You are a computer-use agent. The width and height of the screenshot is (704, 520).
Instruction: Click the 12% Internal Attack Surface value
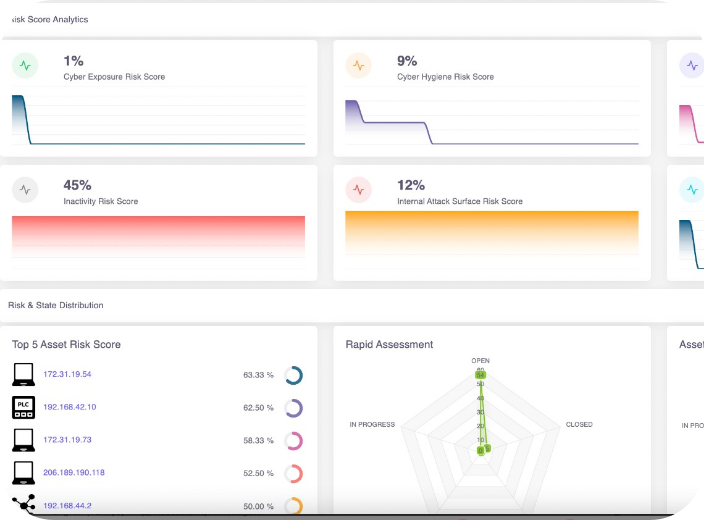click(411, 185)
